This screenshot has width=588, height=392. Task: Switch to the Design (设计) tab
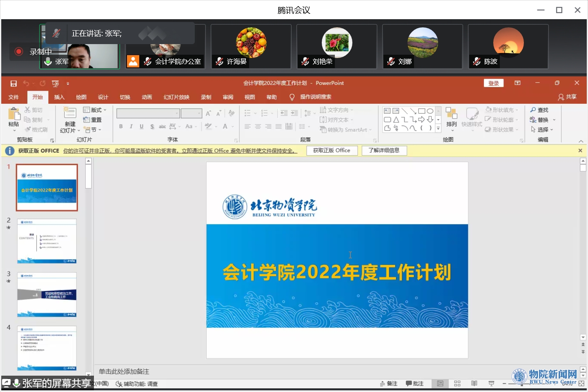pos(103,97)
